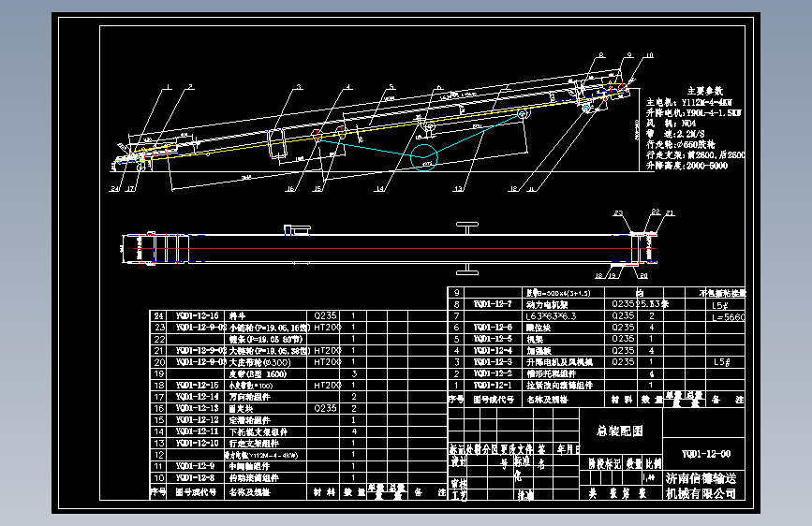This screenshot has width=812, height=526.
Task: Click drawing code 'YQD1-12-8' in row 10
Action: (195, 478)
